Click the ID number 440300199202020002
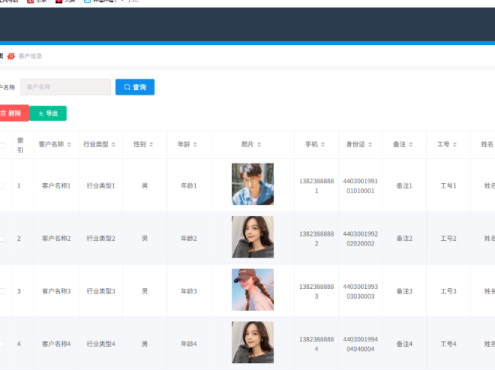 tap(360, 239)
